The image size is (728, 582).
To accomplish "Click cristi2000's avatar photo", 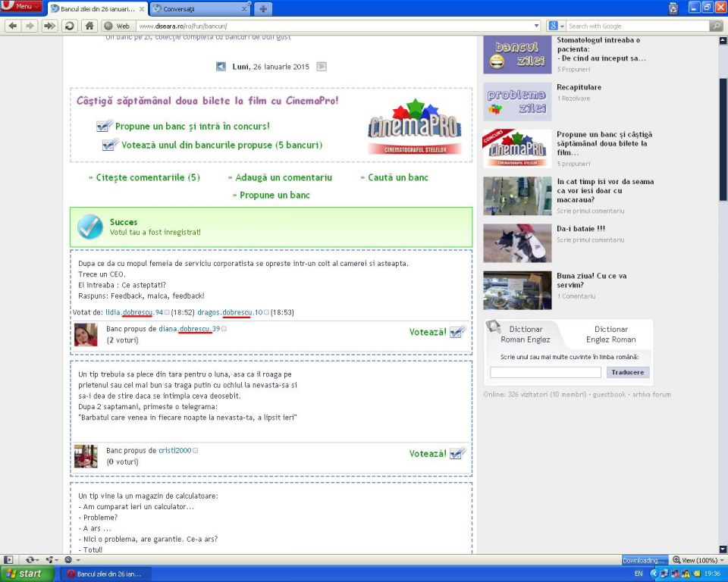I will click(86, 456).
